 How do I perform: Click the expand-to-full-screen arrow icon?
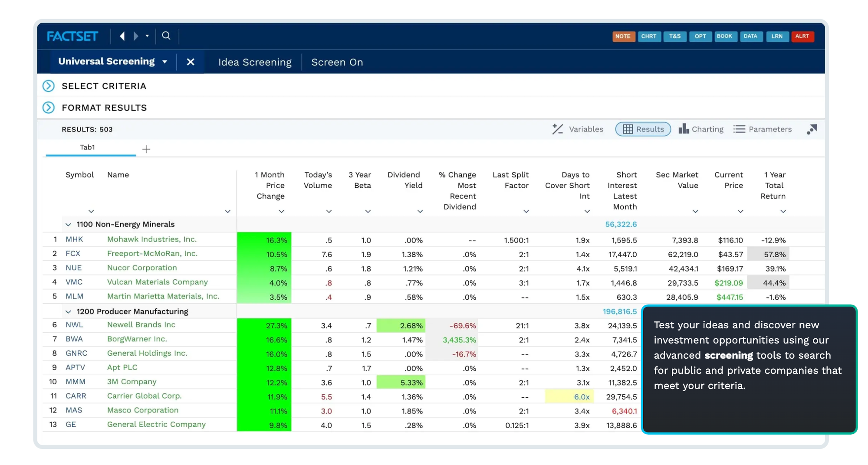coord(812,129)
